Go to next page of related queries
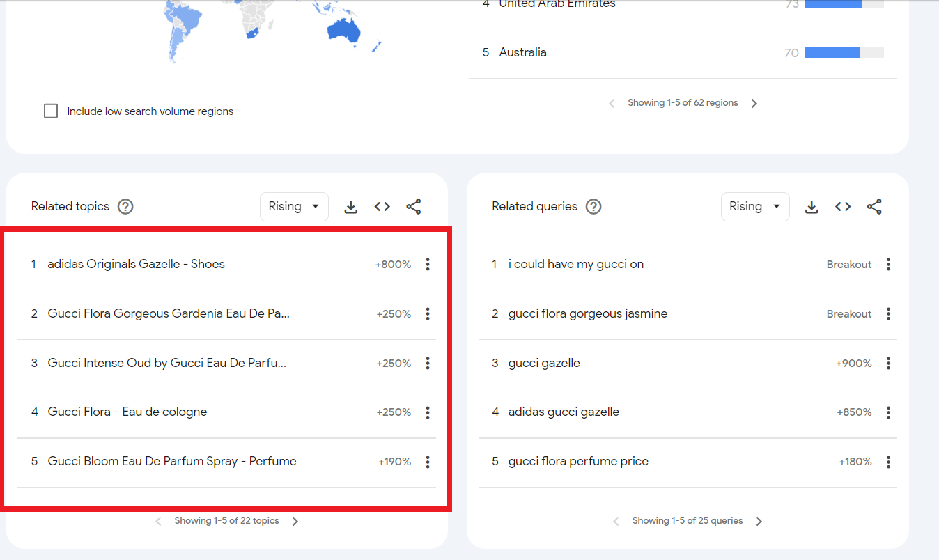This screenshot has height=560, width=939. (759, 521)
